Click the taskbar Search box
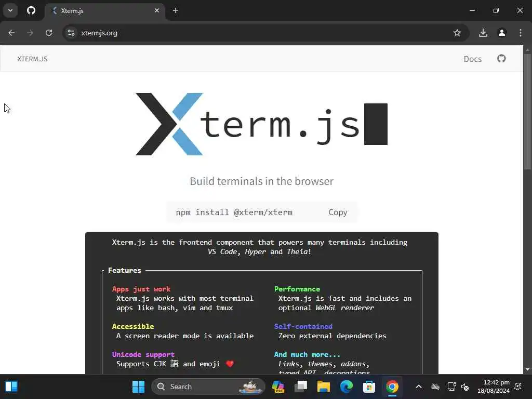 [x=208, y=387]
